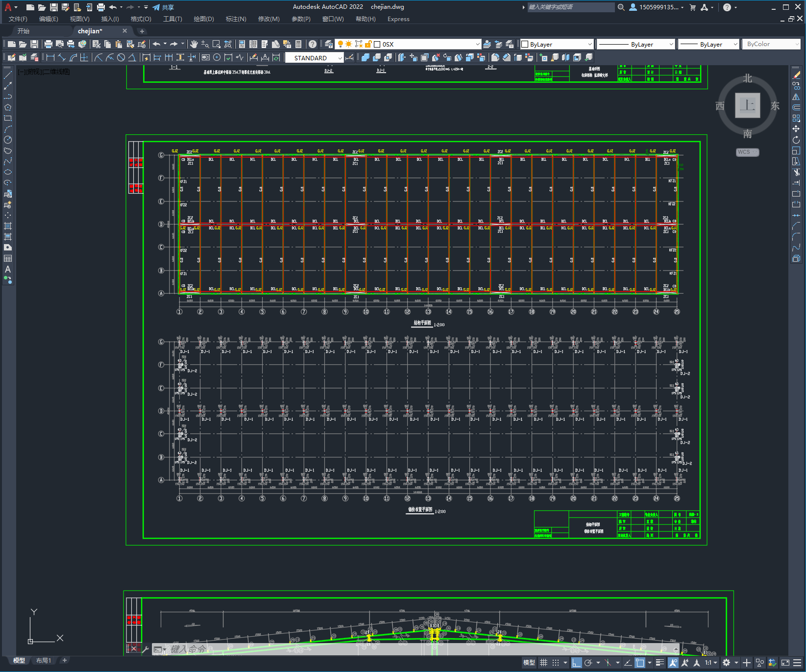Select the Erase tool in modify toolbar
The image size is (806, 672).
796,75
